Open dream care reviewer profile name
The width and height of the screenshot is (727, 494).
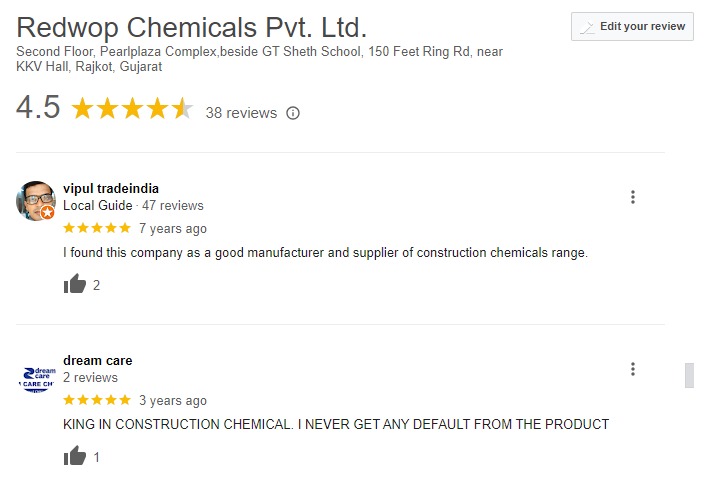click(97, 360)
